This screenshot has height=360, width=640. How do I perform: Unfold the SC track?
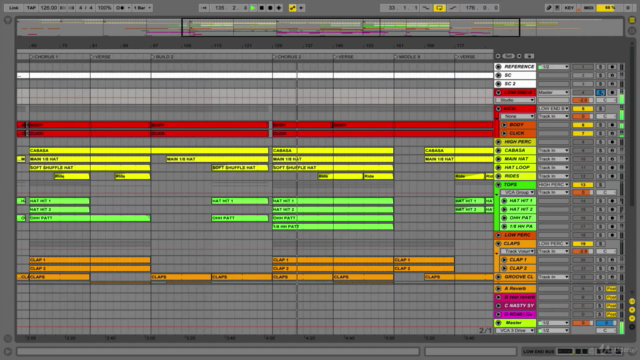[498, 75]
